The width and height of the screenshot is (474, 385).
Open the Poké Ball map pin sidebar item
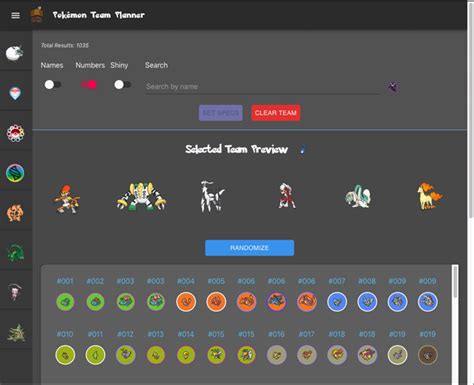coord(15,93)
